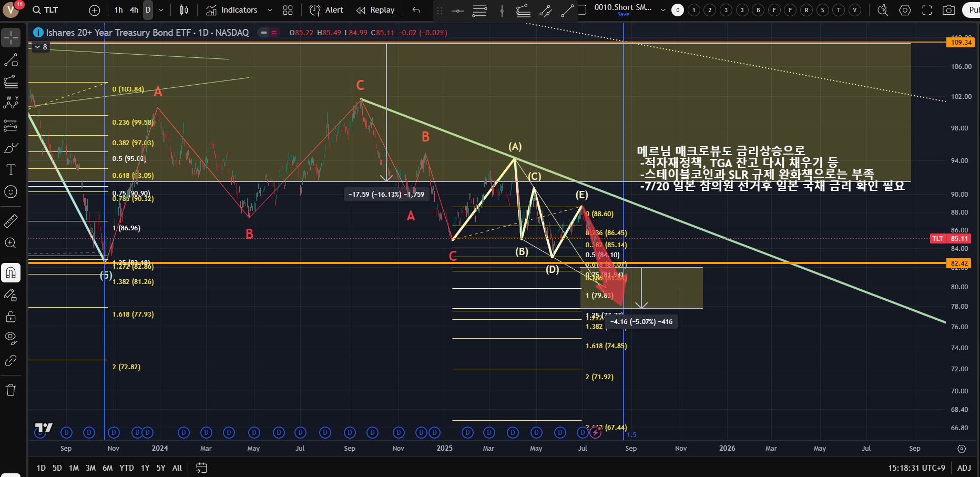
Task: Collapse the indicator legend showing 8
Action: (x=38, y=47)
